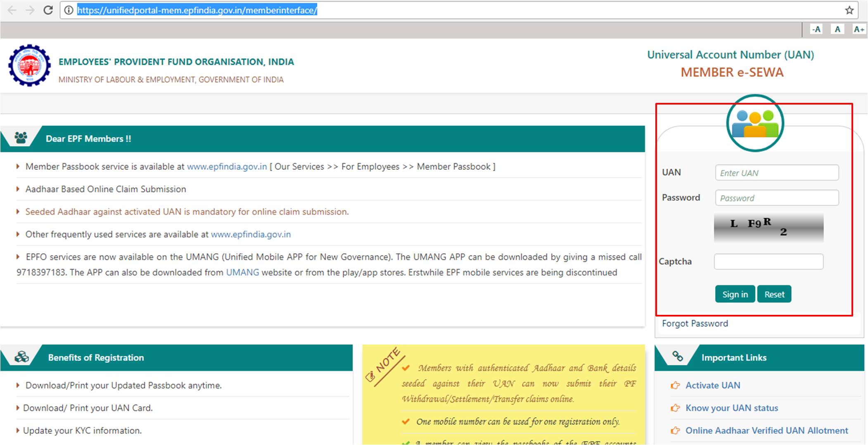Click the hand icon beside Online Aadhaar Verified

click(x=675, y=431)
